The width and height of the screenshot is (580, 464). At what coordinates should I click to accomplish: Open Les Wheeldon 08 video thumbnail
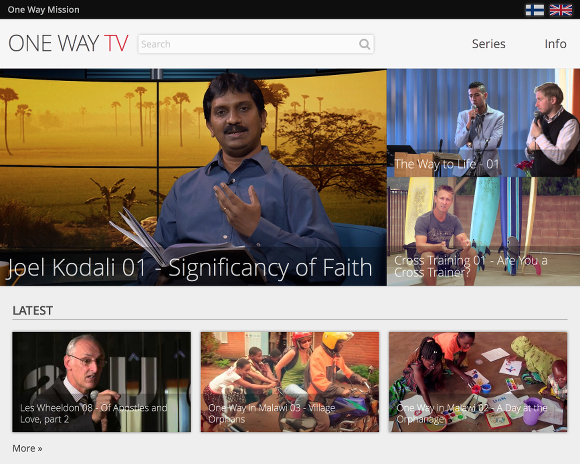click(x=102, y=382)
